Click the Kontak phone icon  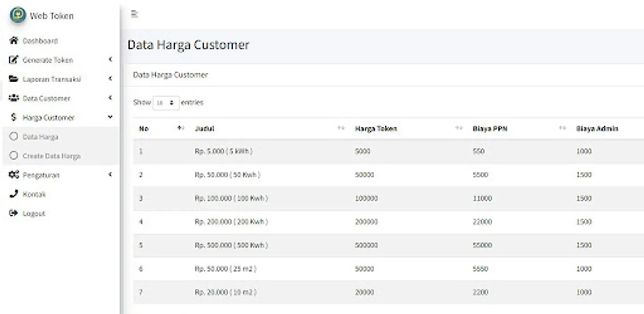click(14, 194)
